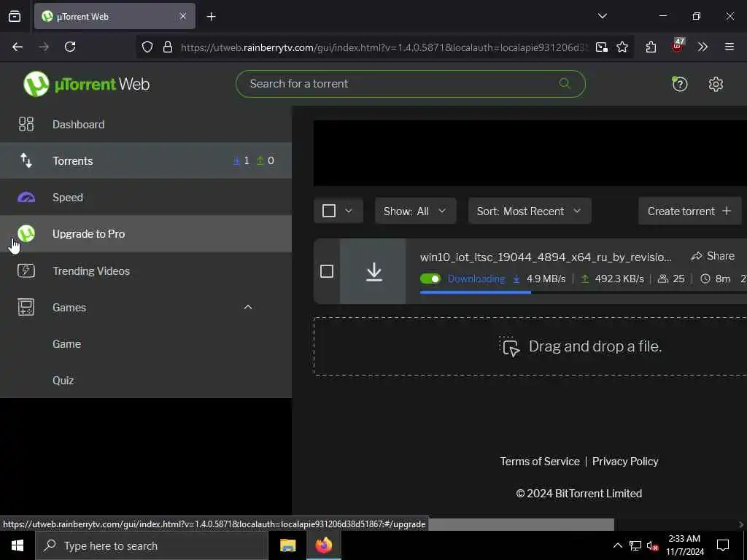Click the network tray icon
Screen dimensions: 747x560
635,545
